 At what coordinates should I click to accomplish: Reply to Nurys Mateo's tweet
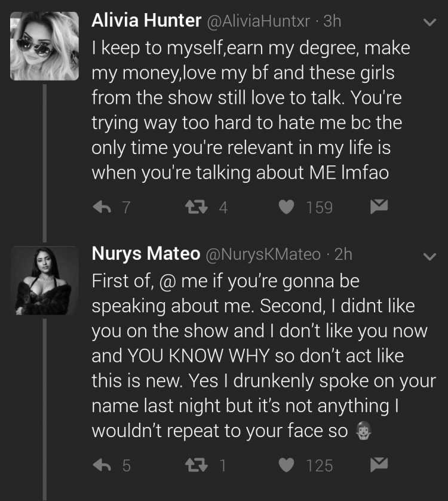[x=102, y=465]
